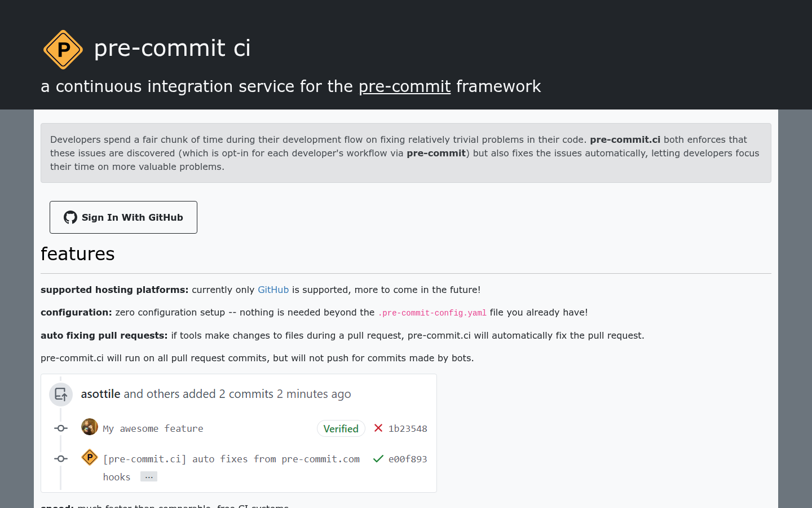Screen dimensions: 812x508
Task: Open commit hash e00f893
Action: pos(408,459)
